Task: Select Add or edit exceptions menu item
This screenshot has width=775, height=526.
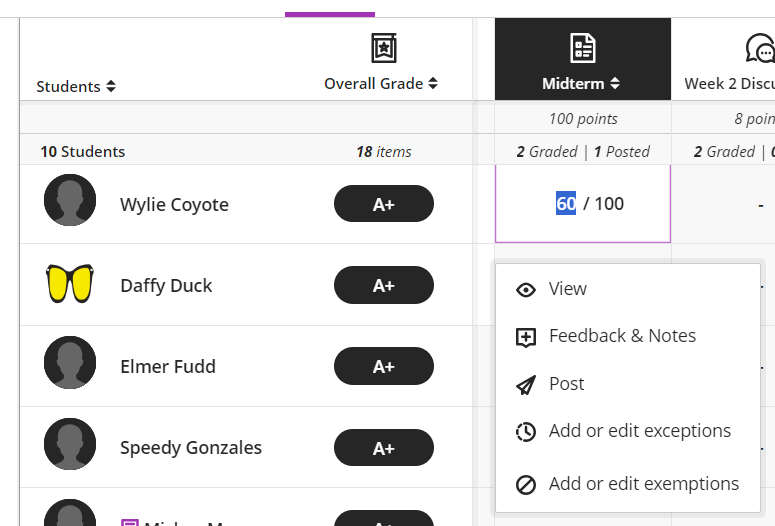Action: click(x=640, y=431)
